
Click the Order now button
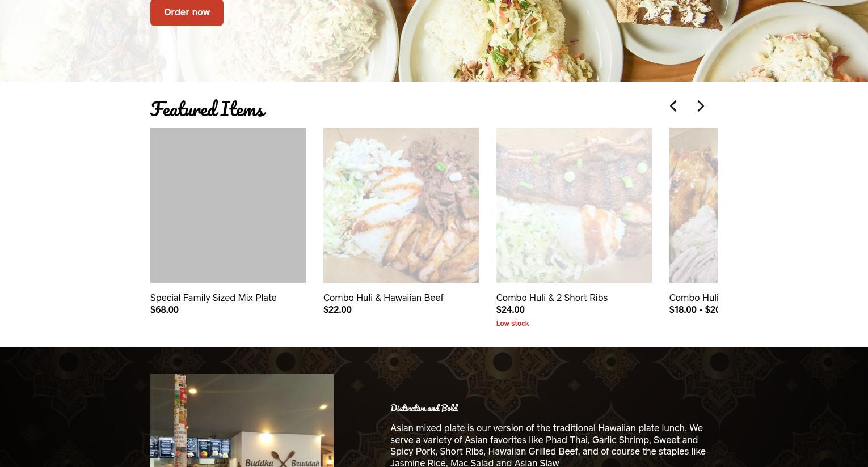point(187,12)
